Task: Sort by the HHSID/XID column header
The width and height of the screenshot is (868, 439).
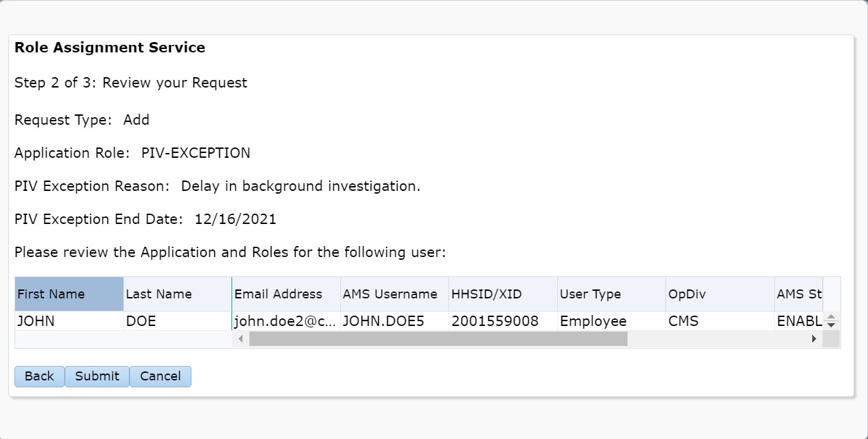Action: tap(503, 294)
